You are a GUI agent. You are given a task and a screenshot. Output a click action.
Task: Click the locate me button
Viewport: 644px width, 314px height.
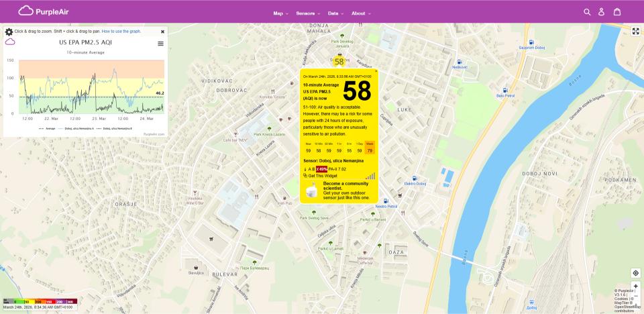pyautogui.click(x=636, y=273)
